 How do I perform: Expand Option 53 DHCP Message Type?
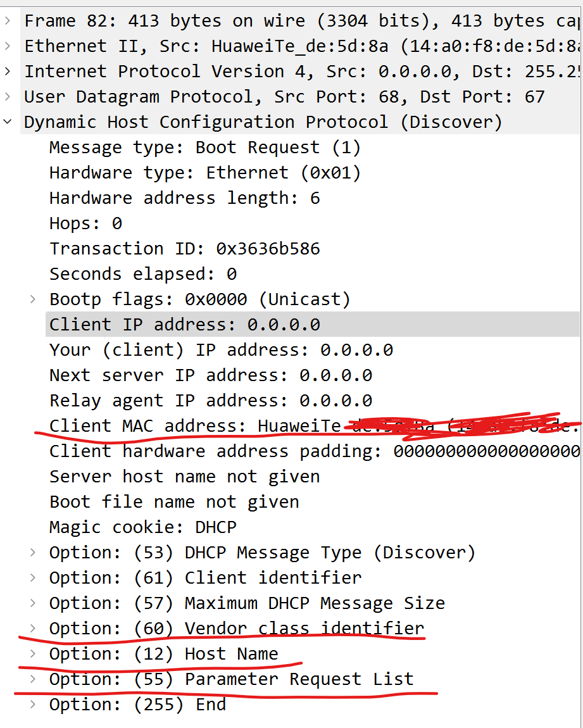point(33,553)
